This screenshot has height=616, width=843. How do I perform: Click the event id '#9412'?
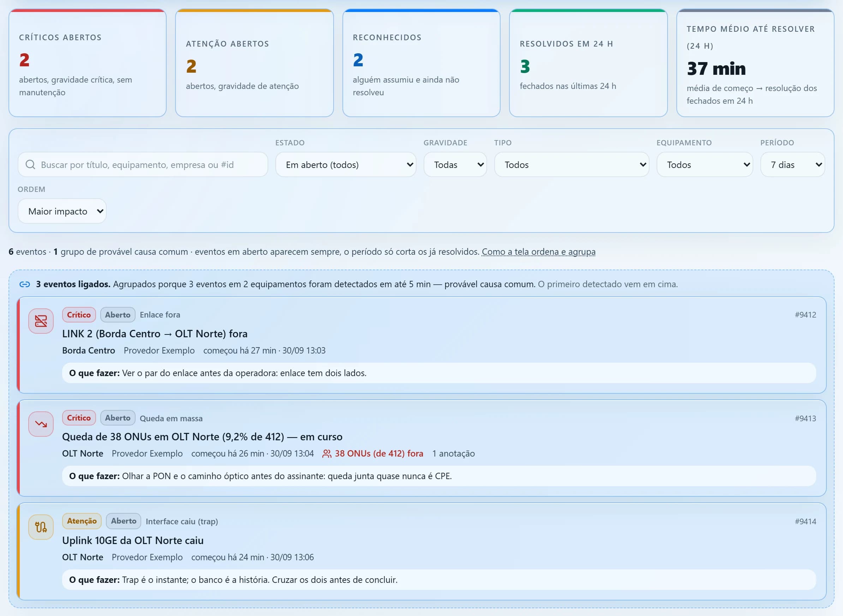[805, 315]
